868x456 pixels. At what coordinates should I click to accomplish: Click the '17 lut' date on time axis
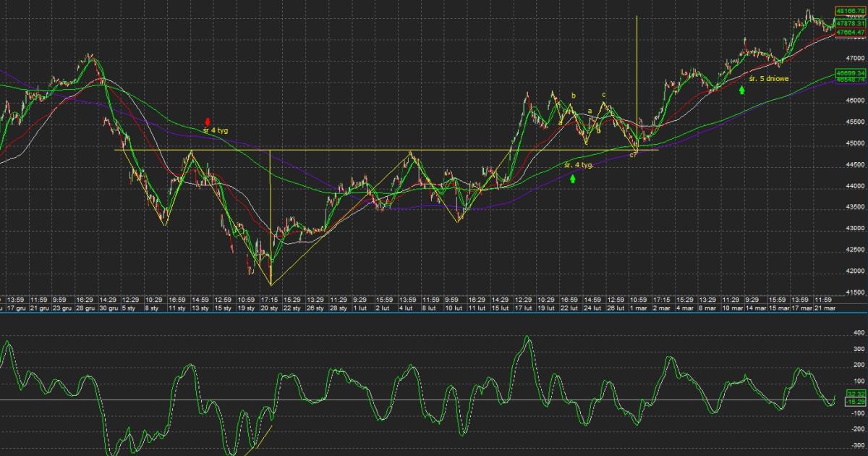click(523, 308)
